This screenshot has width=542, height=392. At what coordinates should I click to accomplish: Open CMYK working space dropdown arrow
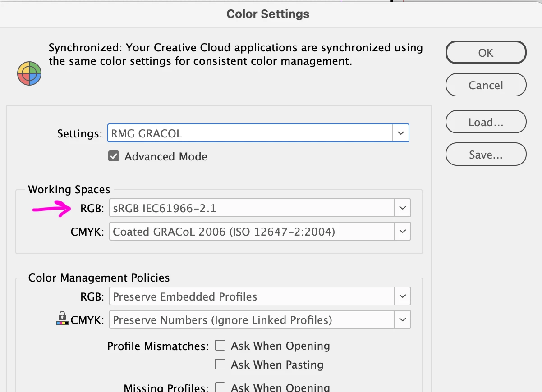[x=403, y=232]
